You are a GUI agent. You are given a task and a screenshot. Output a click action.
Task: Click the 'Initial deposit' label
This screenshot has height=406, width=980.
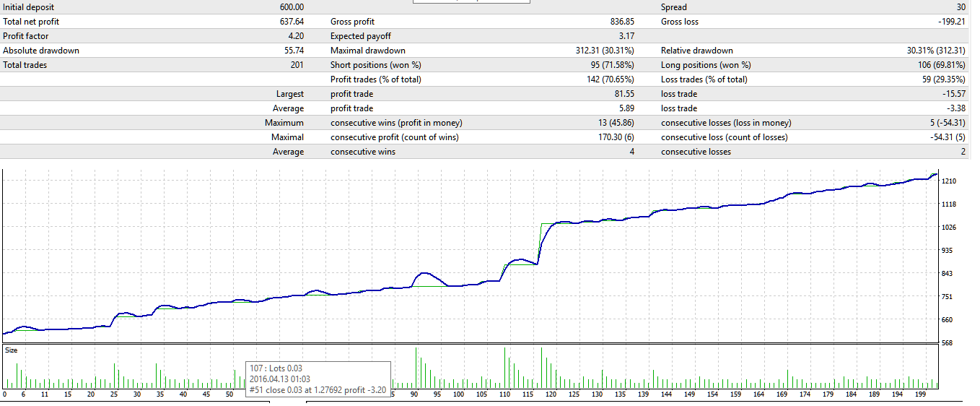27,7
